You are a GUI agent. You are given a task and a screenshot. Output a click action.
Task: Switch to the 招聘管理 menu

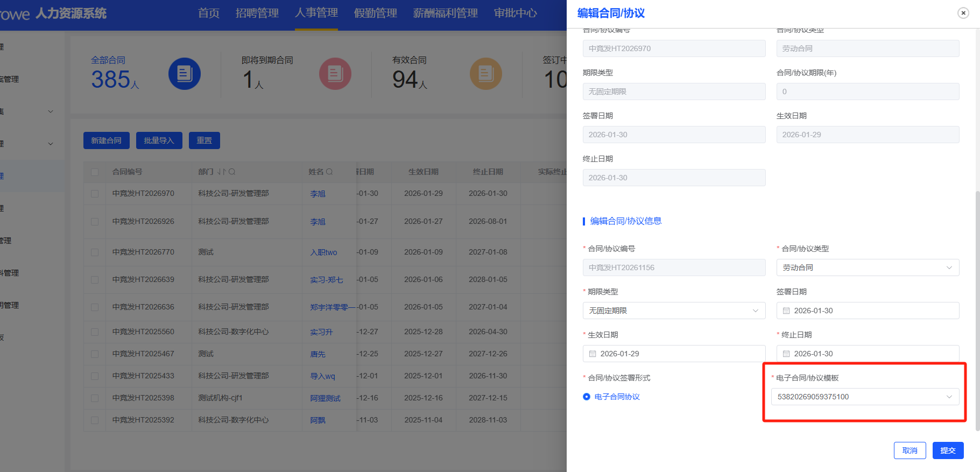click(x=257, y=13)
